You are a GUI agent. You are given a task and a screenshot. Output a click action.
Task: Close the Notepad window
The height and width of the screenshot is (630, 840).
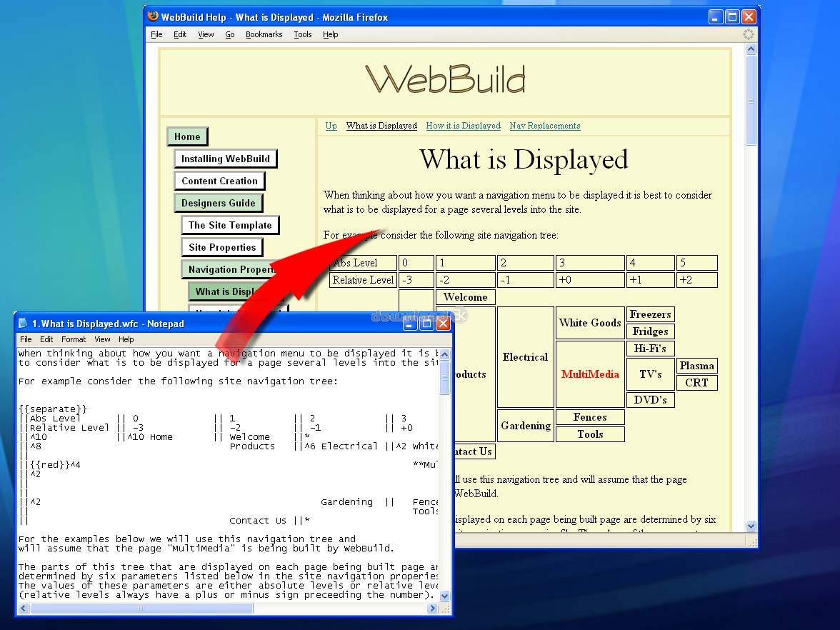(x=443, y=324)
